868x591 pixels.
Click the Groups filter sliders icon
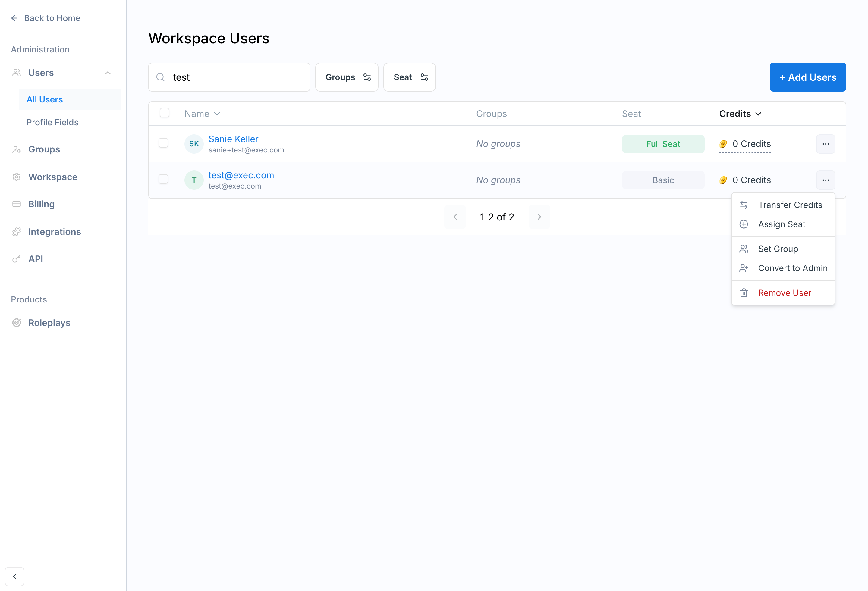367,77
